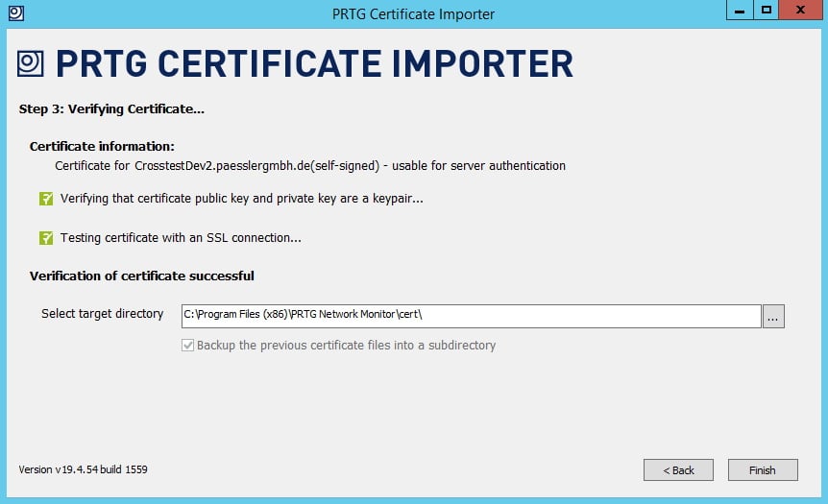Open the target directory browse (...) button

point(773,316)
